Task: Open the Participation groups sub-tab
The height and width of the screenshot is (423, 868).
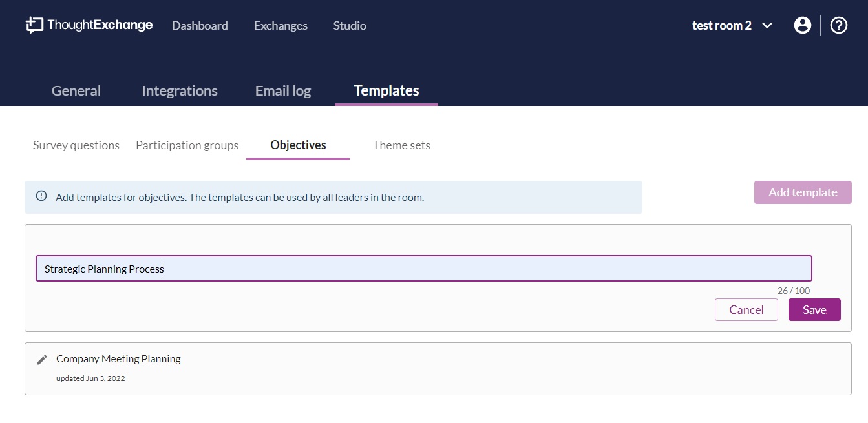Action: click(x=187, y=145)
